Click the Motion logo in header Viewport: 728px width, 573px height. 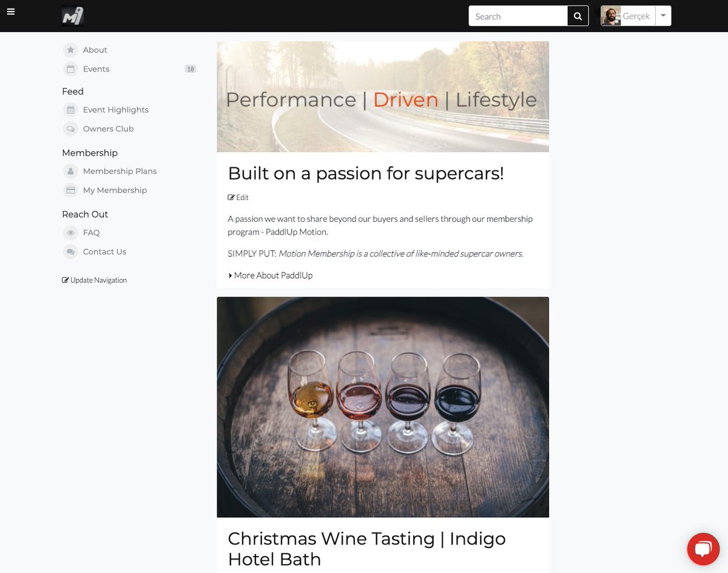point(73,16)
